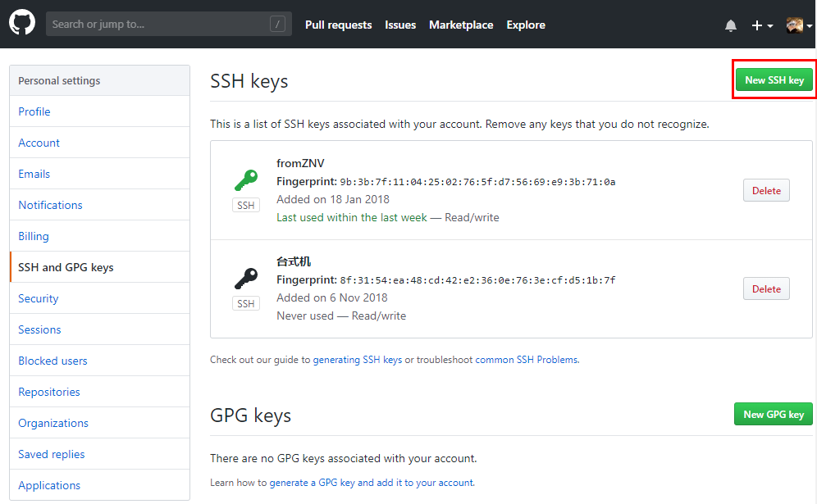817x504 pixels.
Task: Delete the fromZNV SSH key
Action: pyautogui.click(x=766, y=190)
